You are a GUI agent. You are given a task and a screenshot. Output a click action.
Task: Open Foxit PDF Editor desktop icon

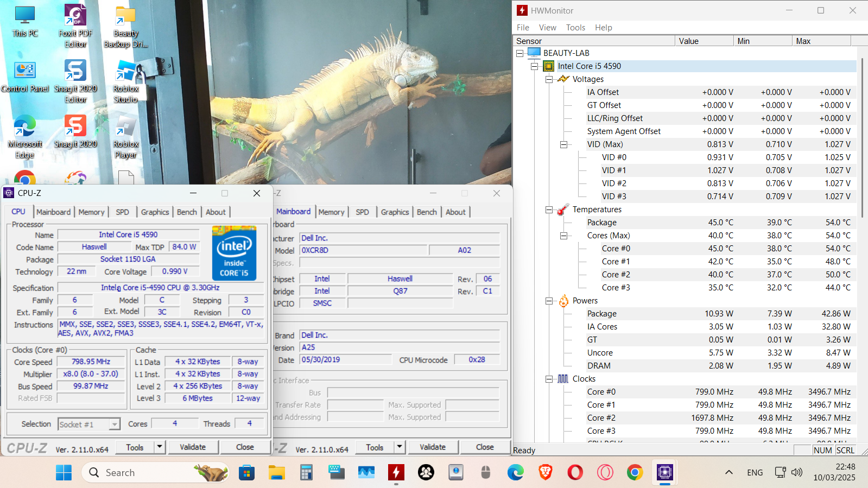point(75,26)
